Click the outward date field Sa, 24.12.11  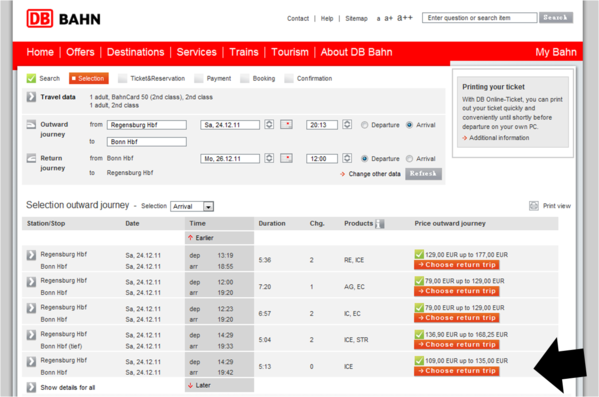[230, 125]
